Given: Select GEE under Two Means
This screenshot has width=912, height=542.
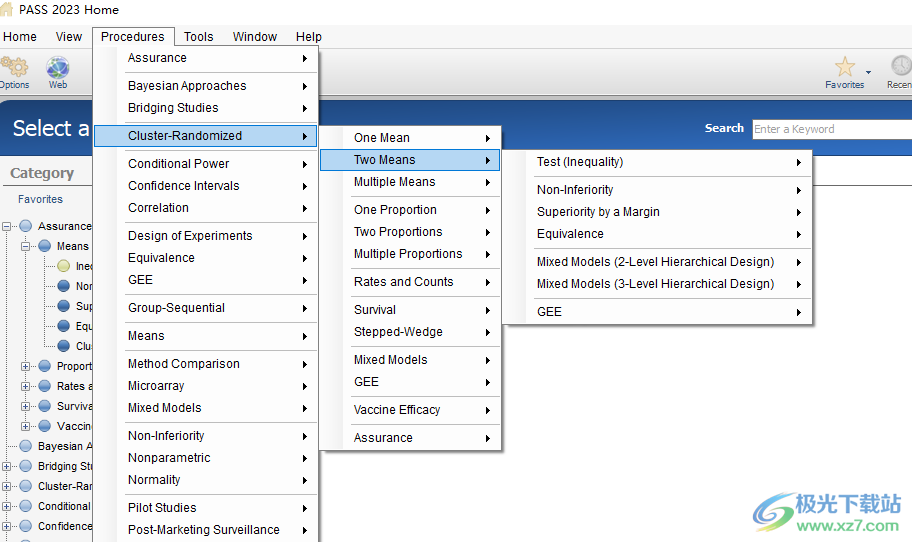Looking at the screenshot, I should [657, 313].
